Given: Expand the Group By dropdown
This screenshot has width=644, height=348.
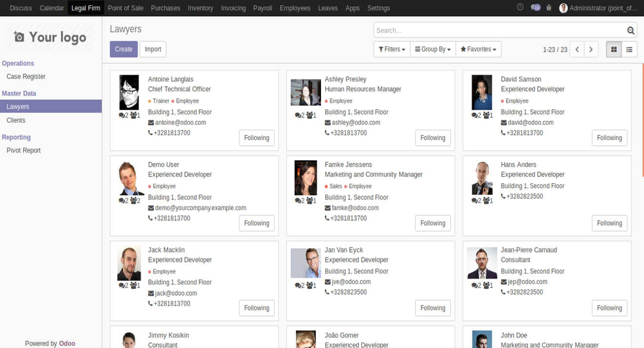Looking at the screenshot, I should click(x=433, y=49).
